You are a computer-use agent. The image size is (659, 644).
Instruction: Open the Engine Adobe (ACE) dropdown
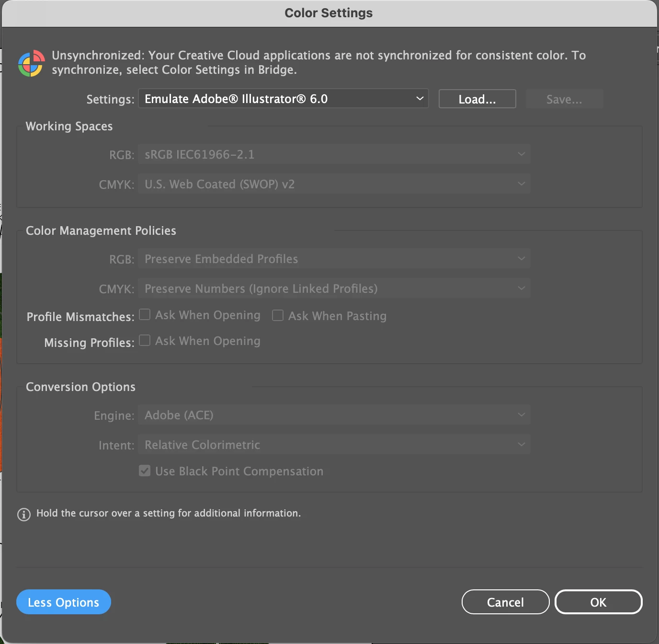pyautogui.click(x=334, y=415)
